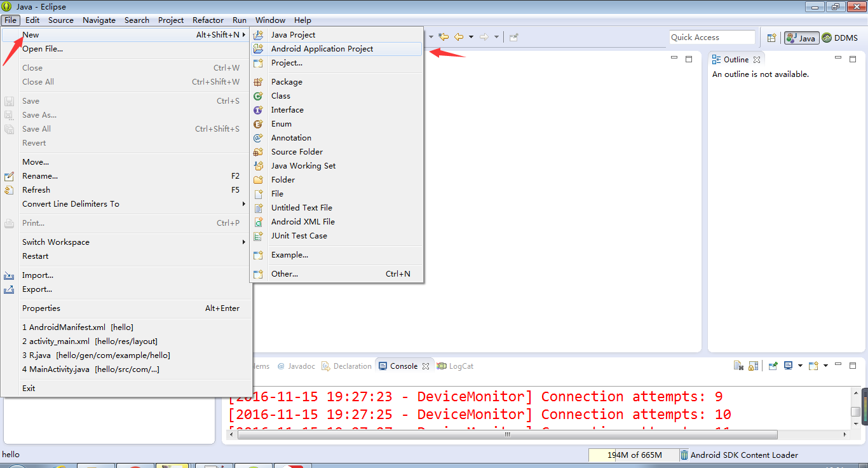
Task: Open the Refactor menu
Action: (x=208, y=20)
